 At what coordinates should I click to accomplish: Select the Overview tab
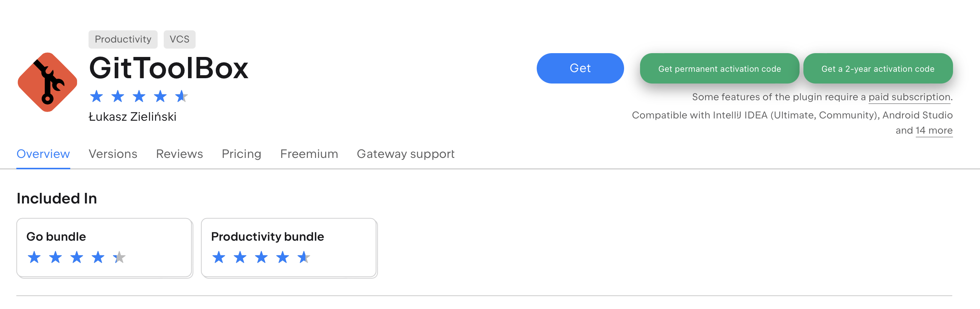point(43,154)
